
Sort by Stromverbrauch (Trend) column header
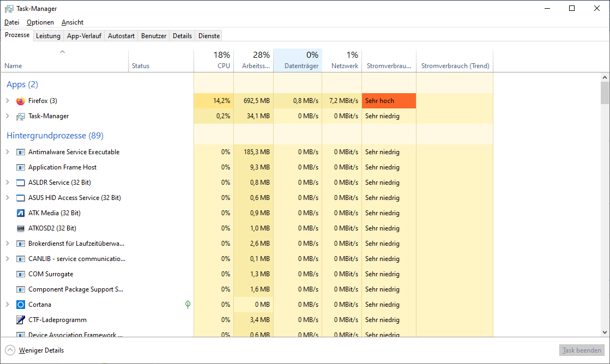tap(455, 60)
